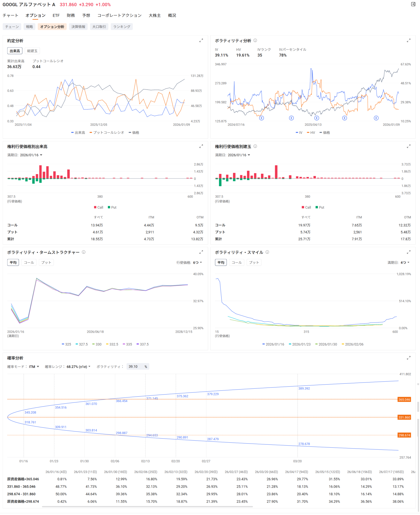Expand the 権利行使価格別出来高 chart
Viewport: 420px width, 515px height.
(201, 146)
